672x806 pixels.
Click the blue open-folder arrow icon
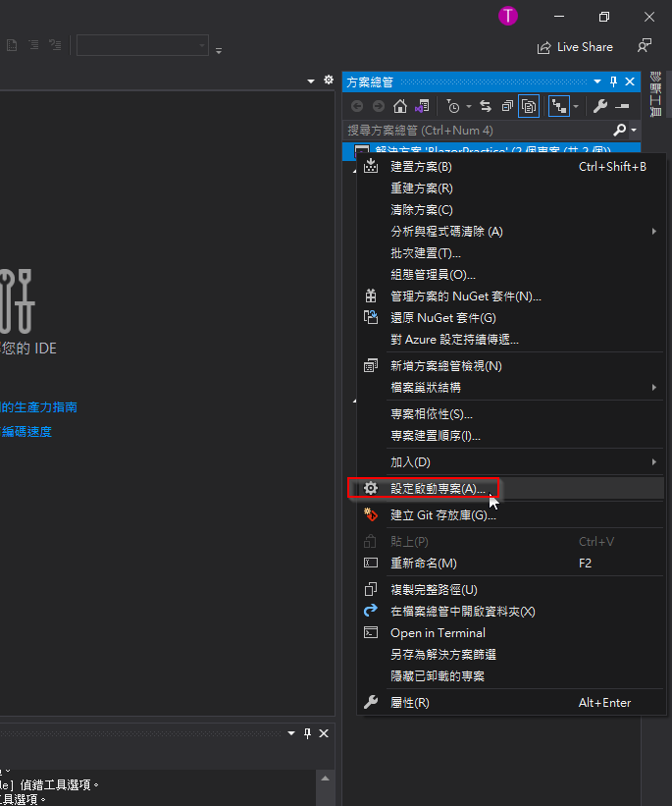pos(371,611)
